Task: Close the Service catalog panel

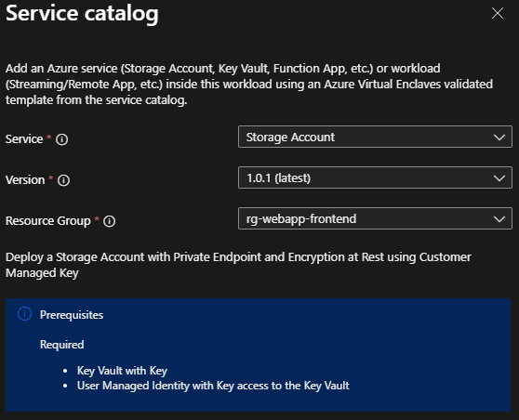Action: [x=498, y=14]
